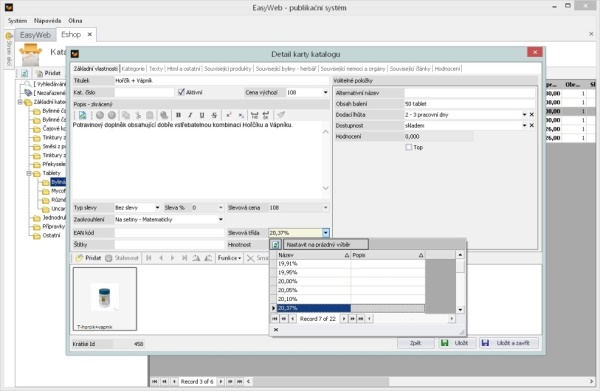Go to next record in main grid navigator
This screenshot has width=600, height=391.
pyautogui.click(x=221, y=381)
